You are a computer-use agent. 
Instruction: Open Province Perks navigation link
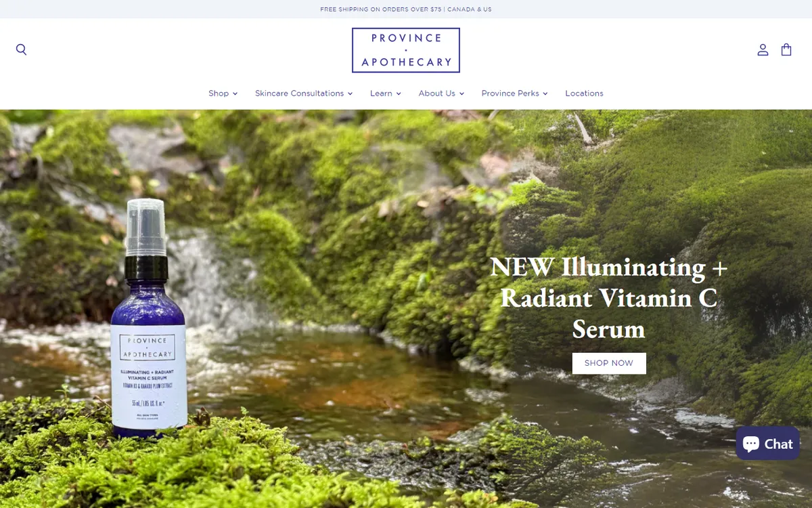click(x=510, y=93)
